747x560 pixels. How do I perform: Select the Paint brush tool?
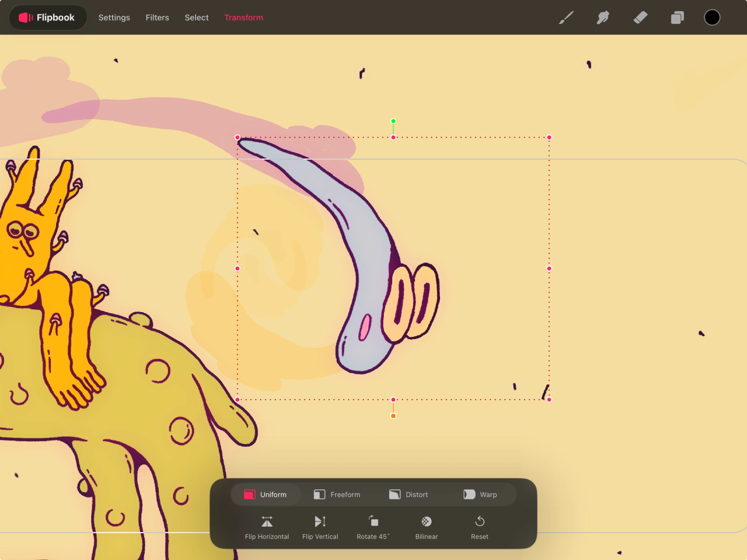click(x=566, y=17)
